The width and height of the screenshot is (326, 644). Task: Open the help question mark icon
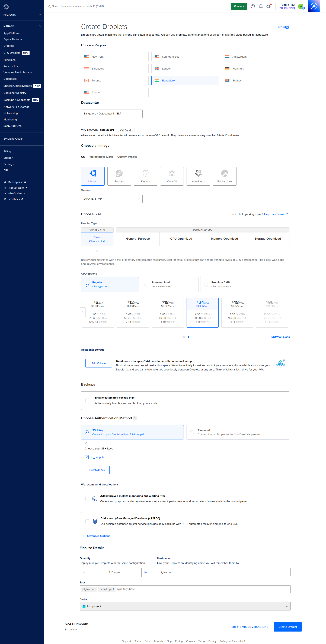pyautogui.click(x=253, y=6)
